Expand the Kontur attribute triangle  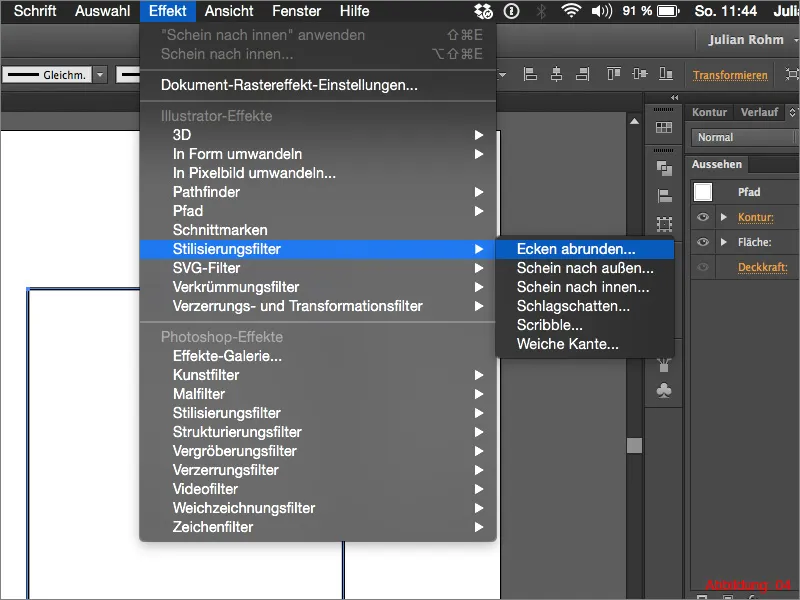click(x=723, y=217)
